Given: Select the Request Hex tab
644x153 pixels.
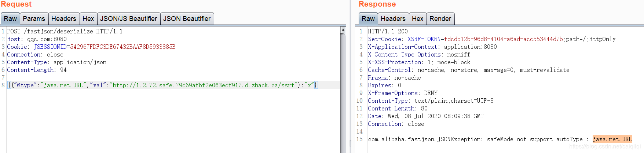Looking at the screenshot, I should tap(88, 19).
